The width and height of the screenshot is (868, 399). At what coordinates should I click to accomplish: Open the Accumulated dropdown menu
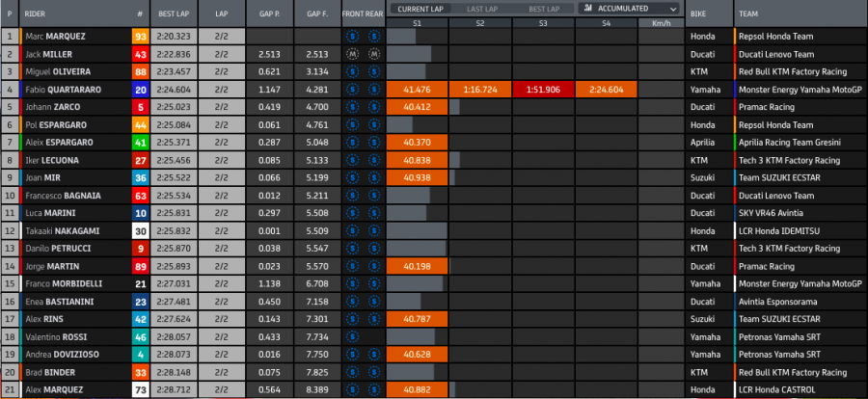tap(628, 8)
